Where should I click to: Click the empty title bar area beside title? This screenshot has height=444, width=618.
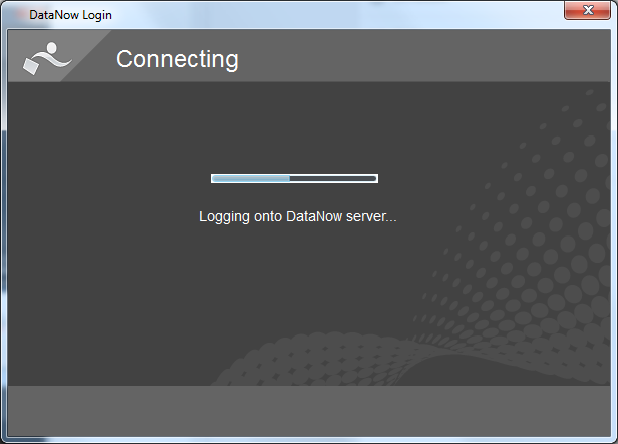[x=335, y=15]
